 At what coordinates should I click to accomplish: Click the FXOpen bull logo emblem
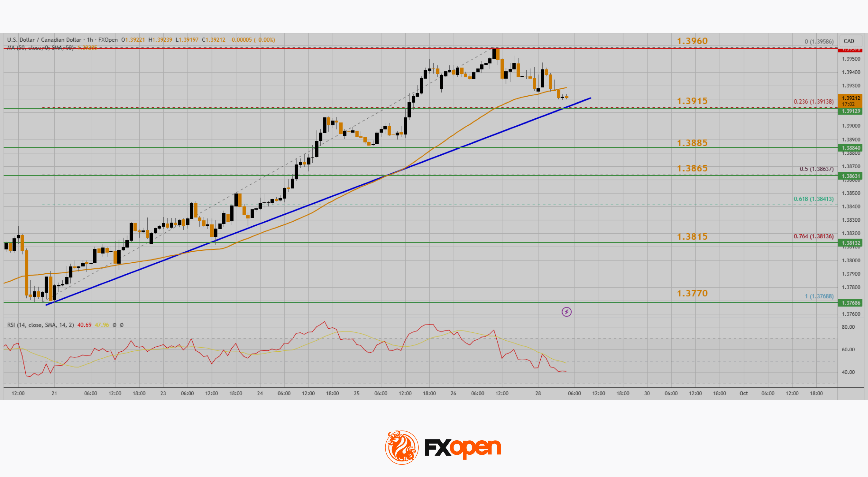(x=402, y=447)
